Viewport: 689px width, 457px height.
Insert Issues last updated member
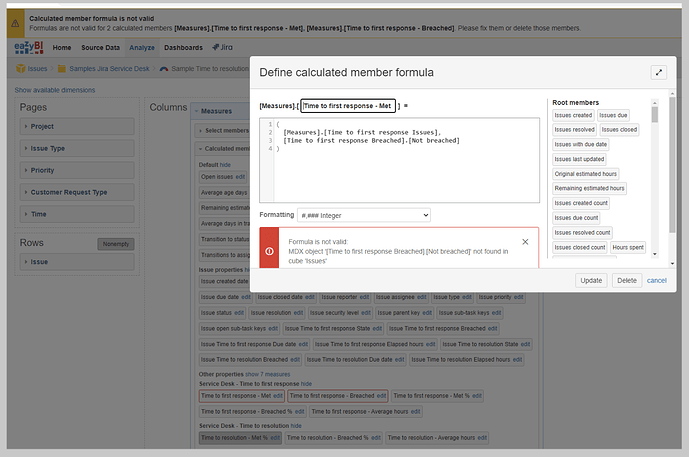tap(579, 159)
